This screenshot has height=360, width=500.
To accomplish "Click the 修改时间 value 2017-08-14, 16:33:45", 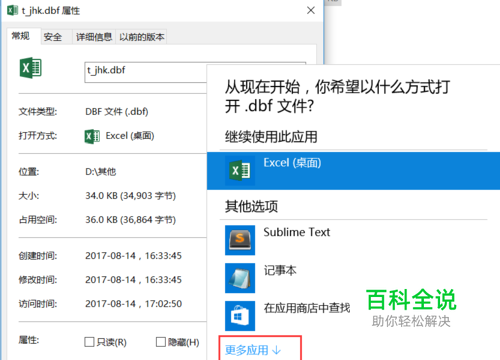I will (x=133, y=280).
